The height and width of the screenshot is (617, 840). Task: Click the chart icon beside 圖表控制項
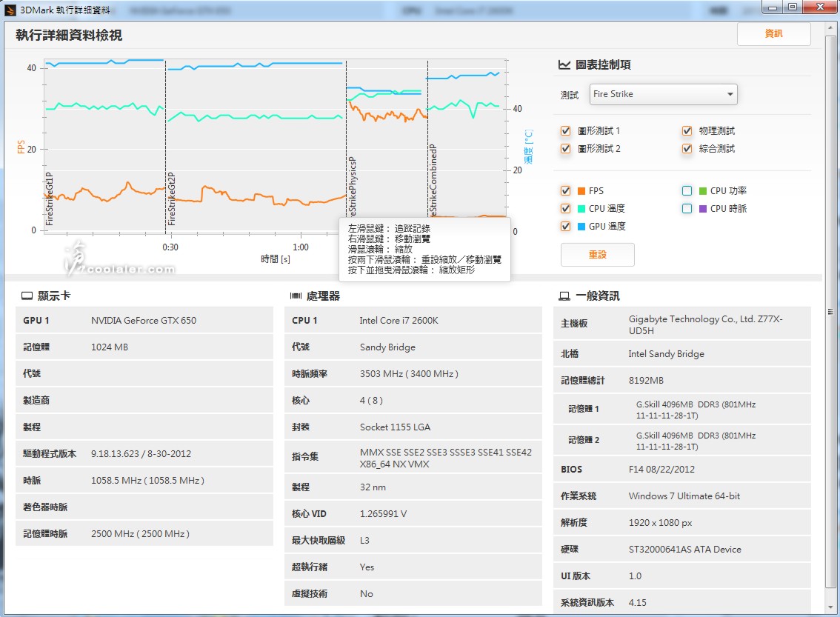564,64
